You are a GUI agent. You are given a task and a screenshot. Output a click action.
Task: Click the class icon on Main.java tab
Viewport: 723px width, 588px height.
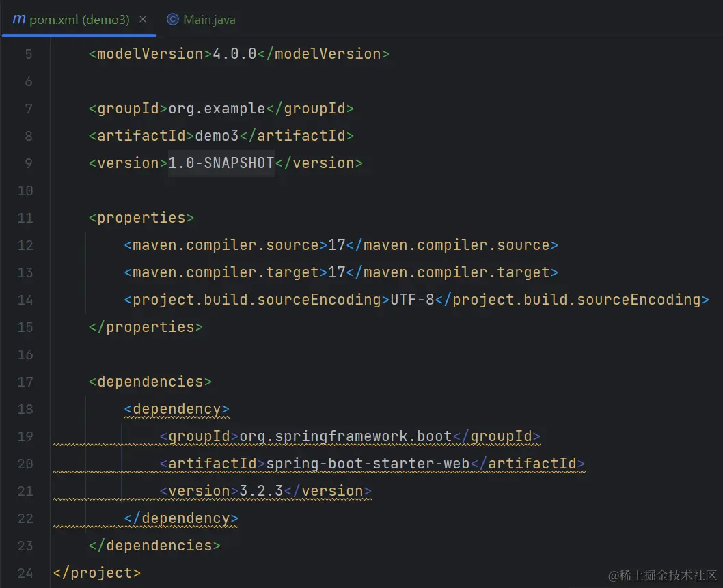172,19
